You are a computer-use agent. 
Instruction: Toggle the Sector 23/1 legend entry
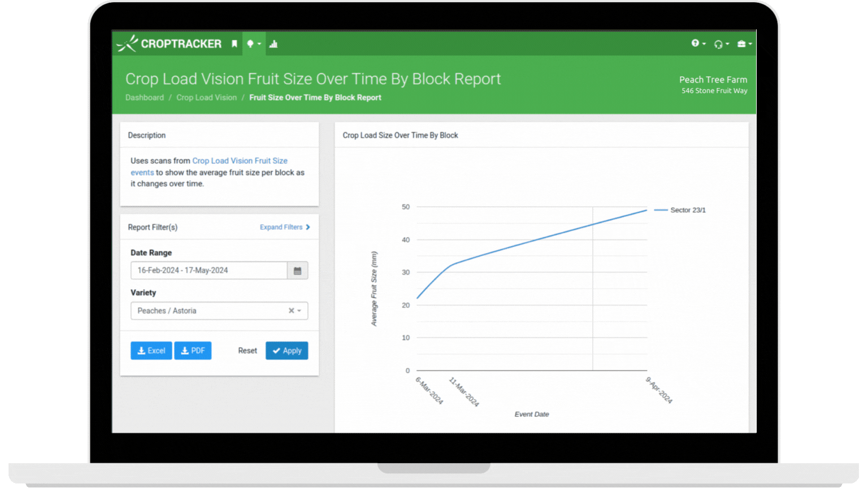(x=680, y=210)
